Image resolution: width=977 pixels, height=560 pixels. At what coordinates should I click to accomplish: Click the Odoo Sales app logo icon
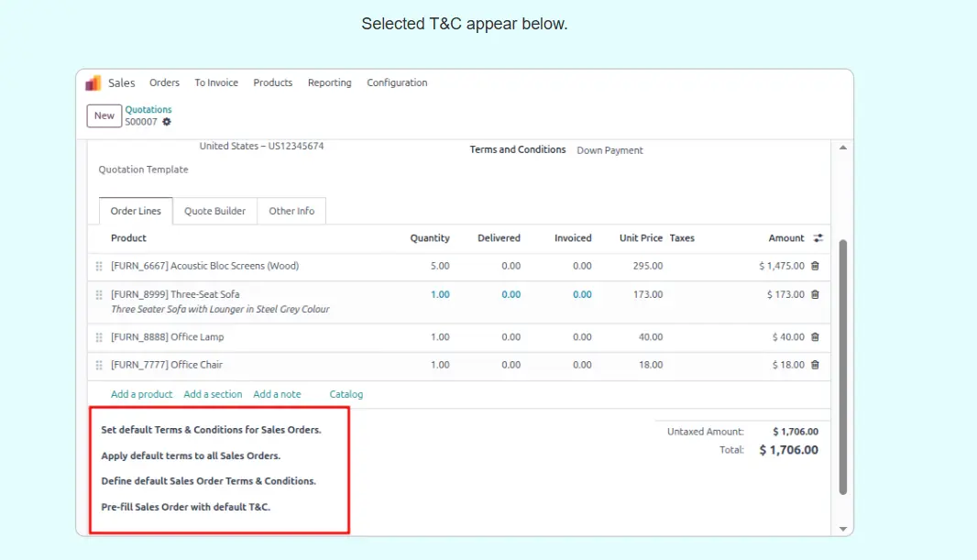(93, 82)
